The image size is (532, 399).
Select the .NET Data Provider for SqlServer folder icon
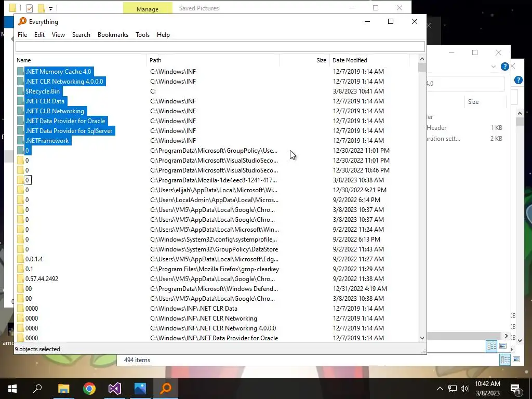pyautogui.click(x=20, y=130)
